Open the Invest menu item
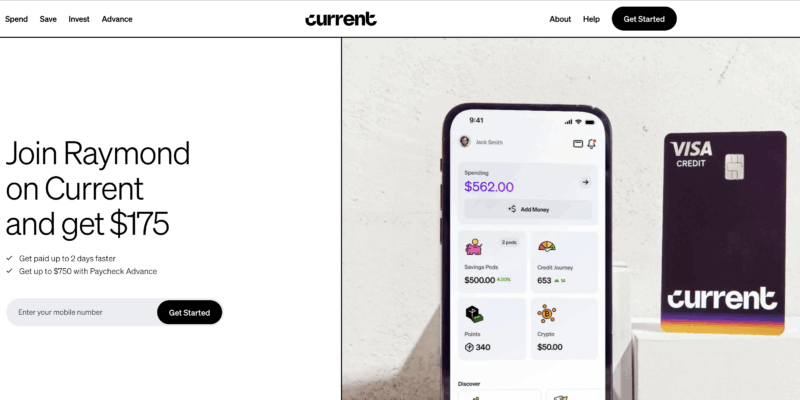This screenshot has width=800, height=400. coord(79,19)
